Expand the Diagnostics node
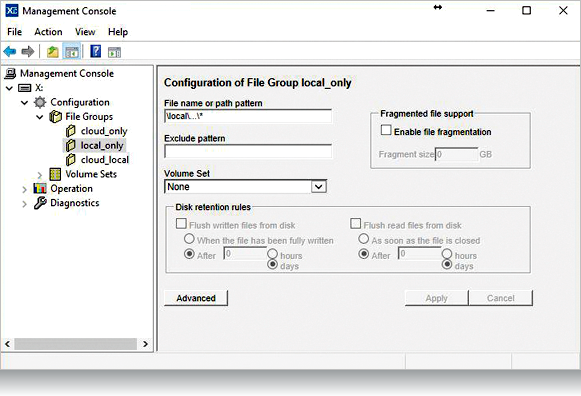581x396 pixels. pyautogui.click(x=25, y=204)
